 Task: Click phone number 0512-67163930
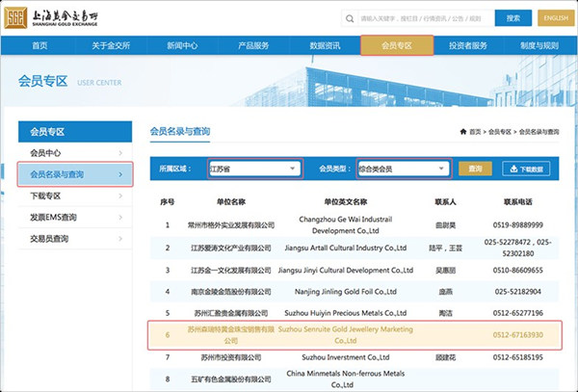pos(518,335)
